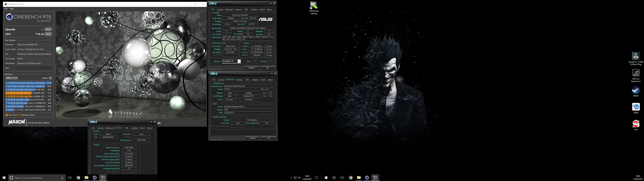Click the empty Info field in Your System

click(34, 68)
